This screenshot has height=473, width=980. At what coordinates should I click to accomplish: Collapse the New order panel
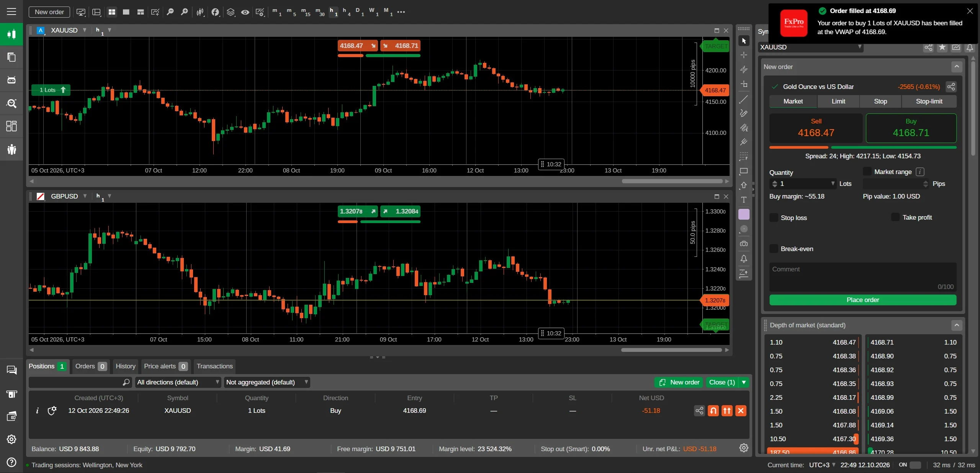coord(956,67)
